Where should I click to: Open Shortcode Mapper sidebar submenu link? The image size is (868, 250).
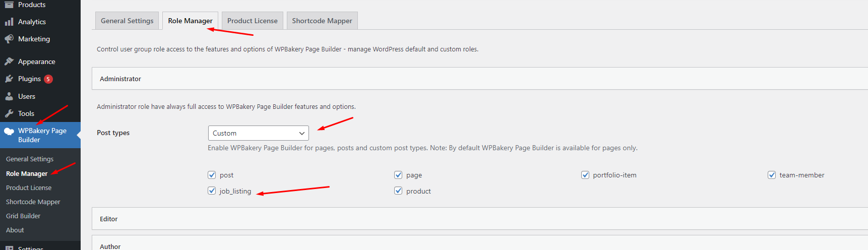coord(33,202)
